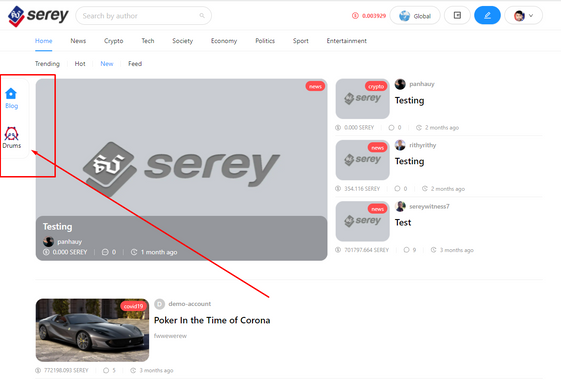561x380 pixels.
Task: Open the sports car post thumbnail
Action: tap(92, 330)
